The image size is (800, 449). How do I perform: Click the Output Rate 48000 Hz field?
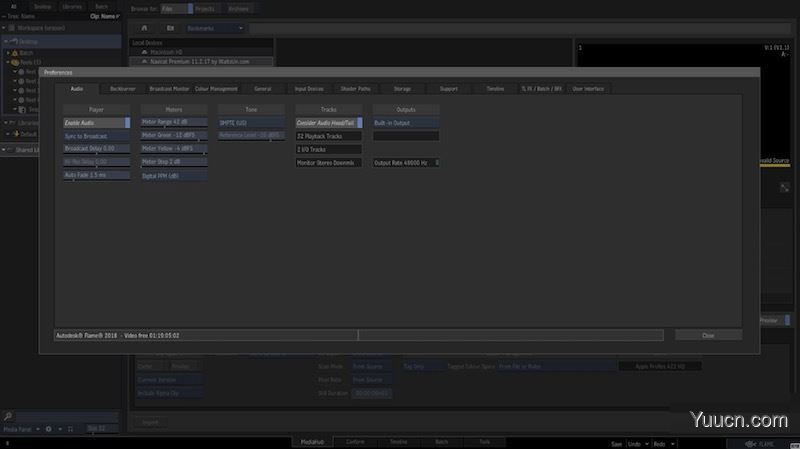pyautogui.click(x=405, y=162)
